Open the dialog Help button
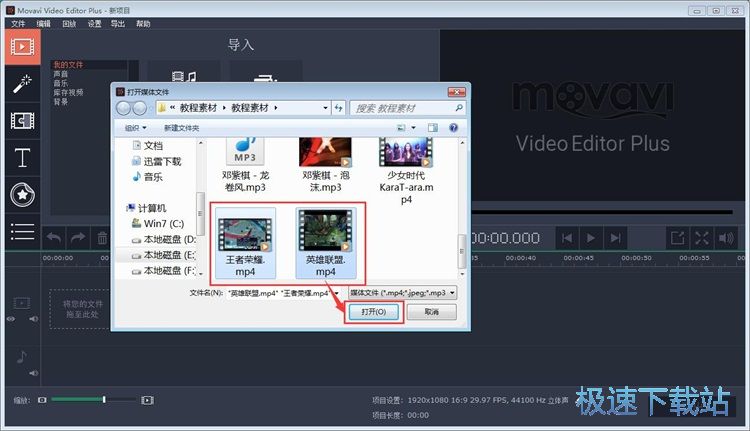The image size is (750, 431). 453,128
